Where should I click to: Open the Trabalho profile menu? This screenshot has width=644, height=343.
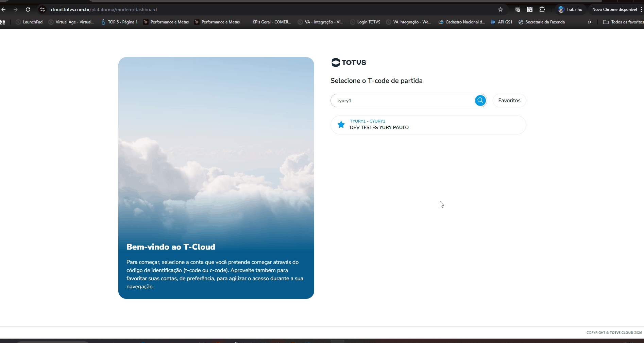tap(570, 10)
